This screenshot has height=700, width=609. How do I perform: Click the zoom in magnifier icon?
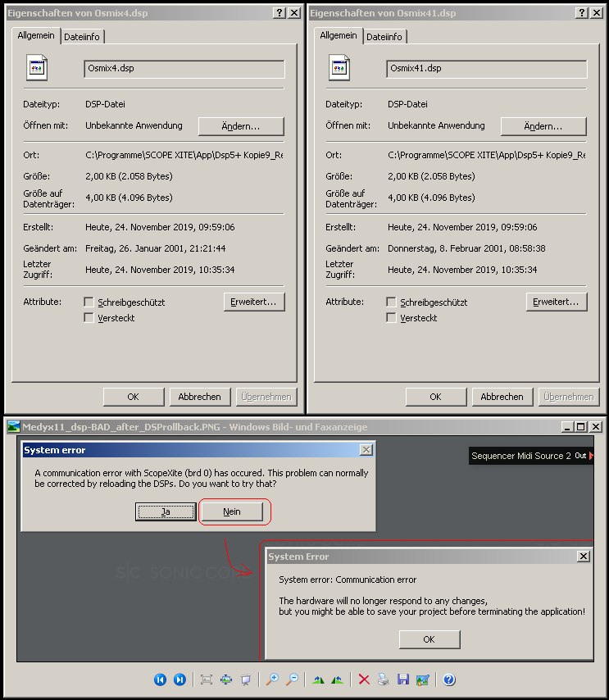coord(271,680)
